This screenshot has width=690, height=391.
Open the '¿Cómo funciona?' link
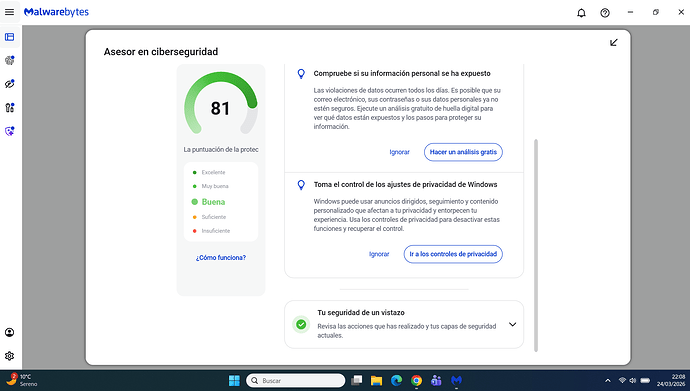tap(221, 258)
